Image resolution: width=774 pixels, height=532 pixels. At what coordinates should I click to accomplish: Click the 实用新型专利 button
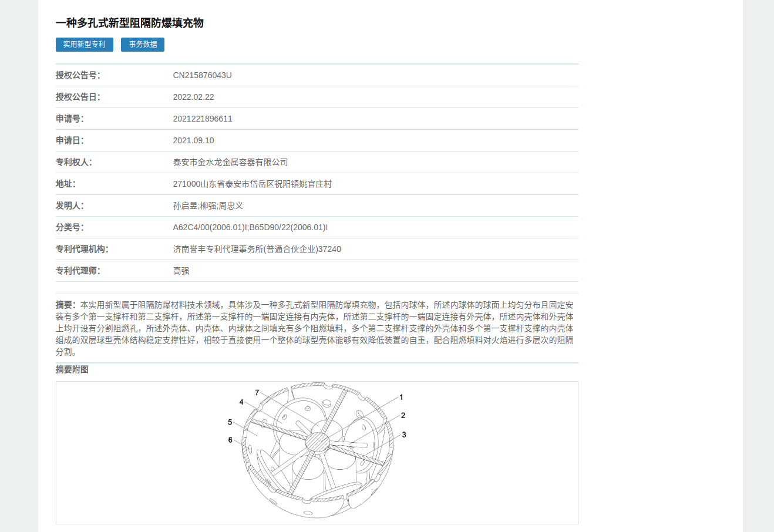84,45
